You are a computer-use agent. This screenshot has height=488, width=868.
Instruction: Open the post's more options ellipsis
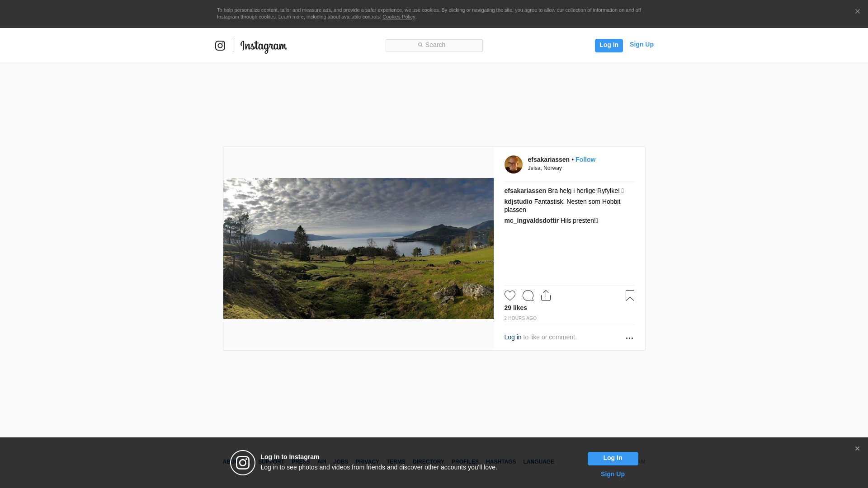[x=629, y=338]
